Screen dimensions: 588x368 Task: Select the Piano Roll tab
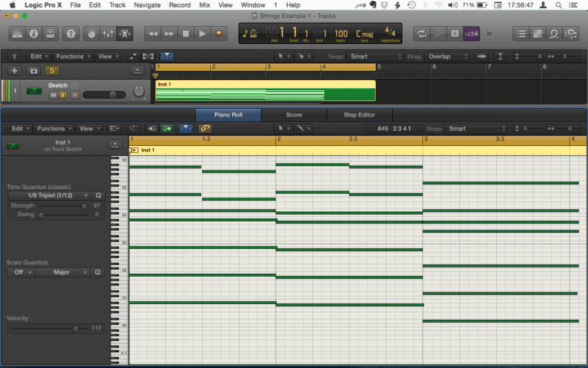click(x=228, y=115)
